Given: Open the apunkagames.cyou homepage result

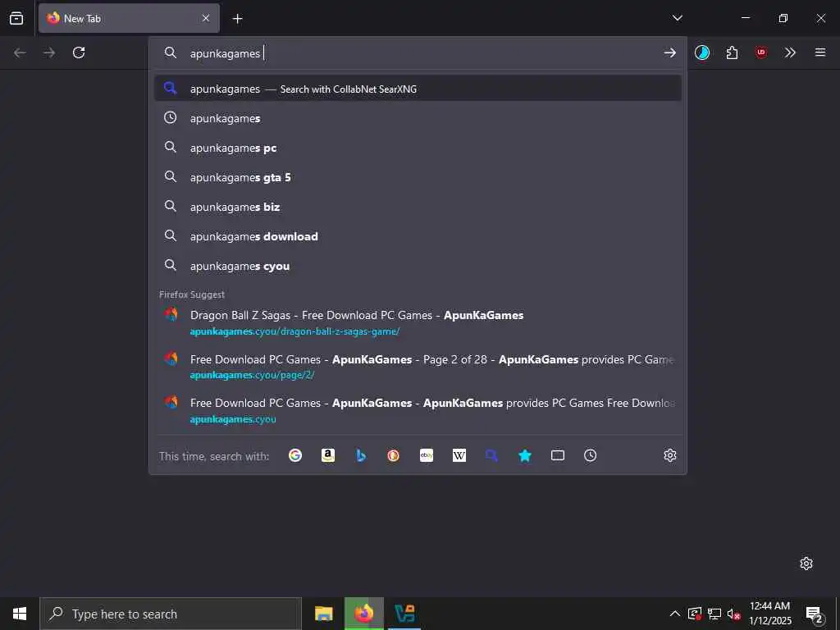Looking at the screenshot, I should 418,410.
